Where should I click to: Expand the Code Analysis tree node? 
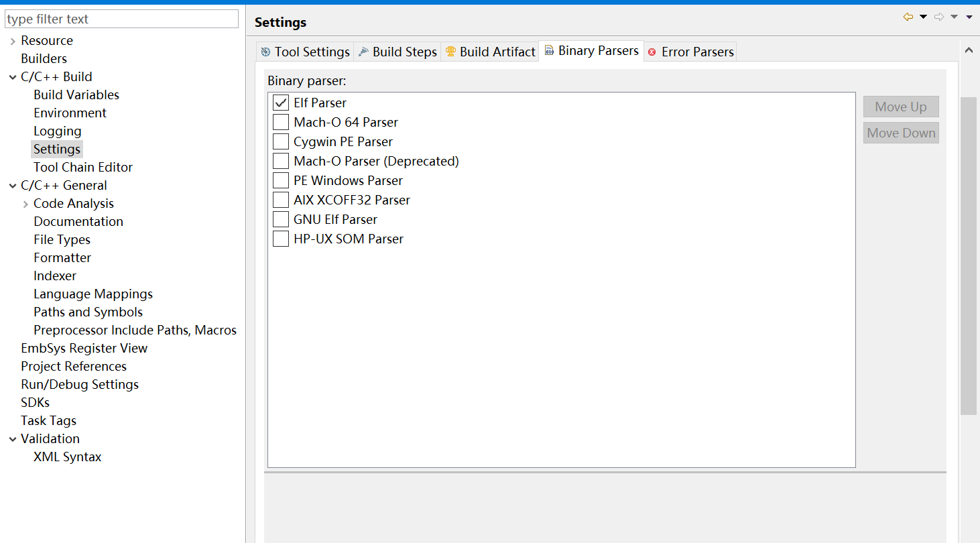(25, 204)
